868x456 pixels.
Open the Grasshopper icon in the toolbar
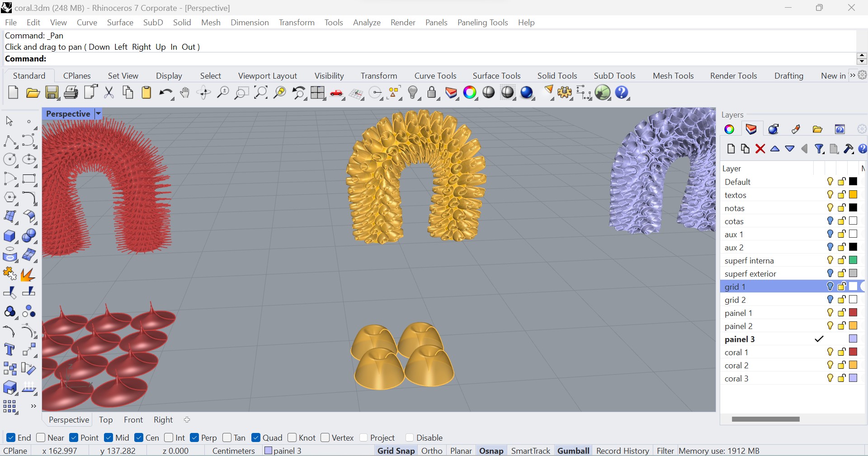(x=603, y=93)
